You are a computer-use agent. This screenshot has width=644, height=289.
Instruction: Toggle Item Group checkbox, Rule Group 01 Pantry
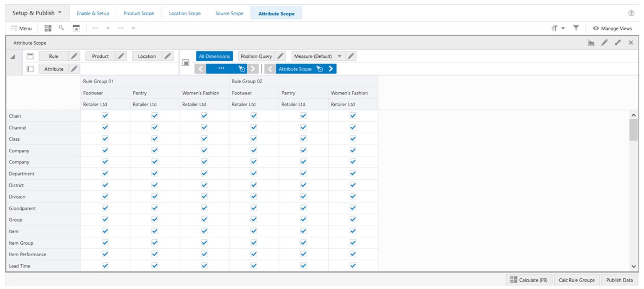click(155, 242)
